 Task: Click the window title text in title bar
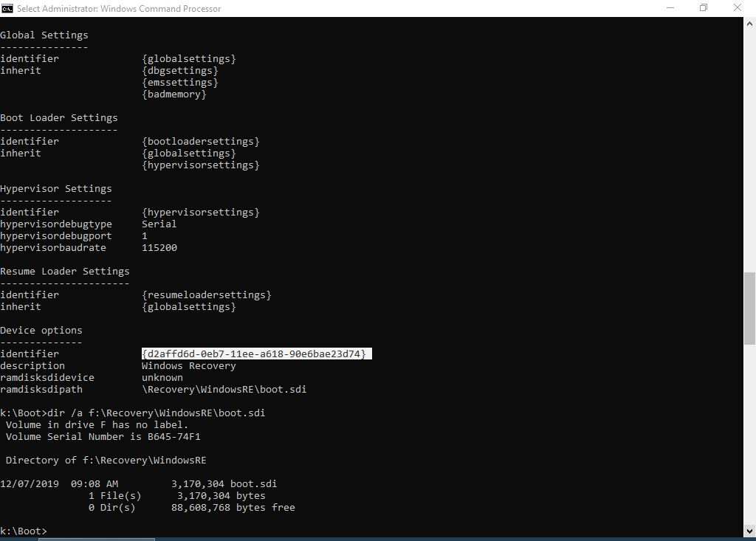[118, 8]
